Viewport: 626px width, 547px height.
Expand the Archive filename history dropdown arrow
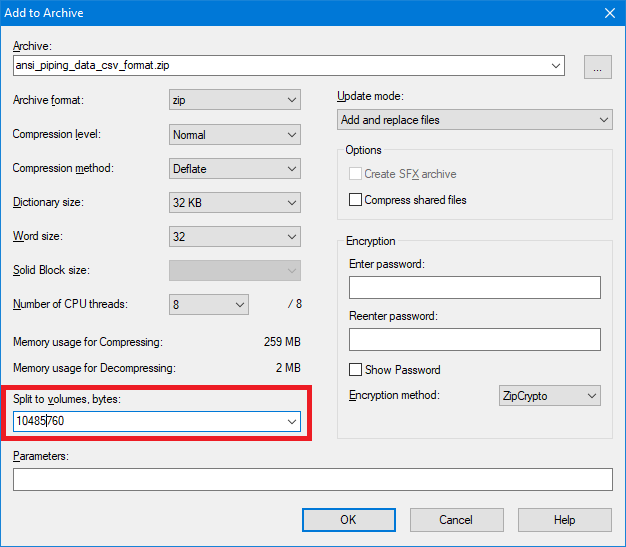pos(556,67)
